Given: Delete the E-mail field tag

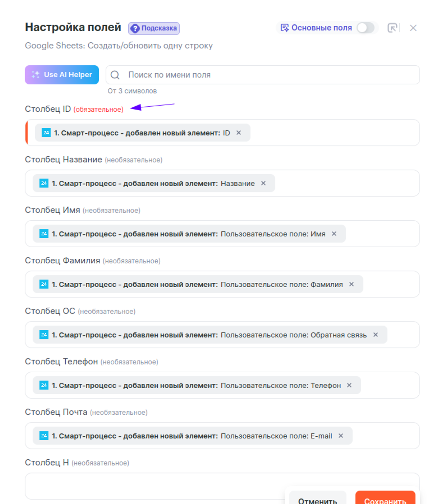Looking at the screenshot, I should 341,436.
